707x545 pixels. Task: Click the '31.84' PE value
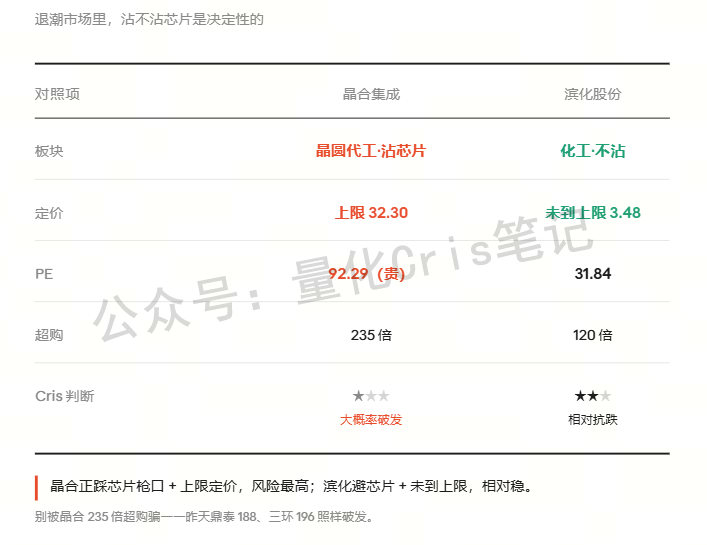pyautogui.click(x=592, y=274)
